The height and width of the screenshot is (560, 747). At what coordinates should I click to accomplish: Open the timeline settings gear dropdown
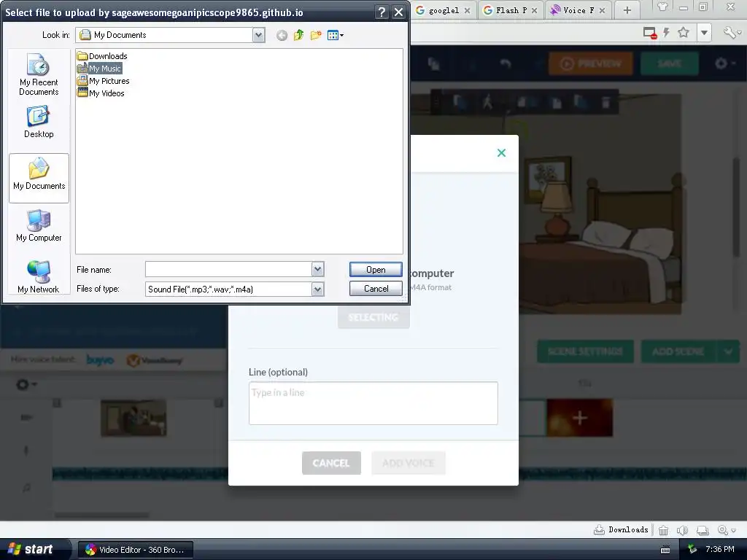tap(26, 384)
